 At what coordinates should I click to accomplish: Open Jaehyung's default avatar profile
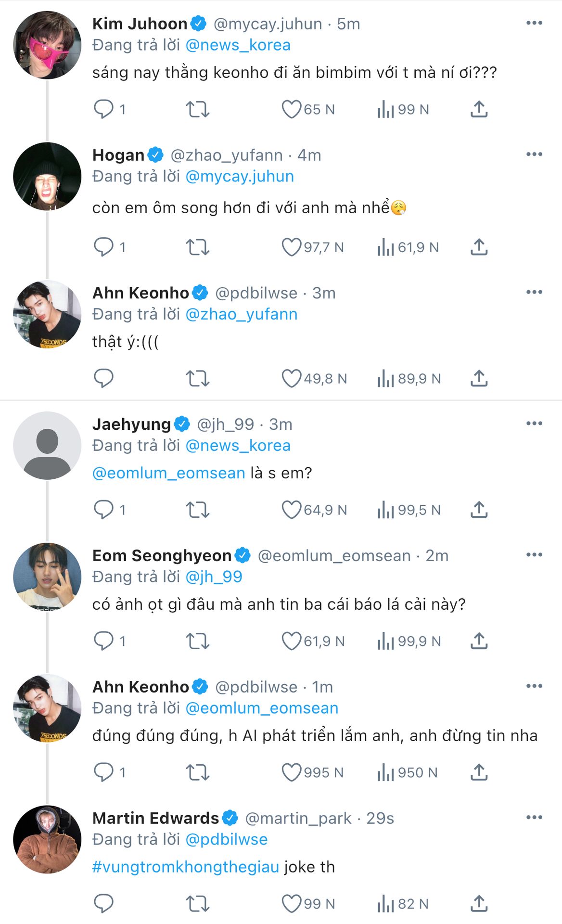click(47, 445)
